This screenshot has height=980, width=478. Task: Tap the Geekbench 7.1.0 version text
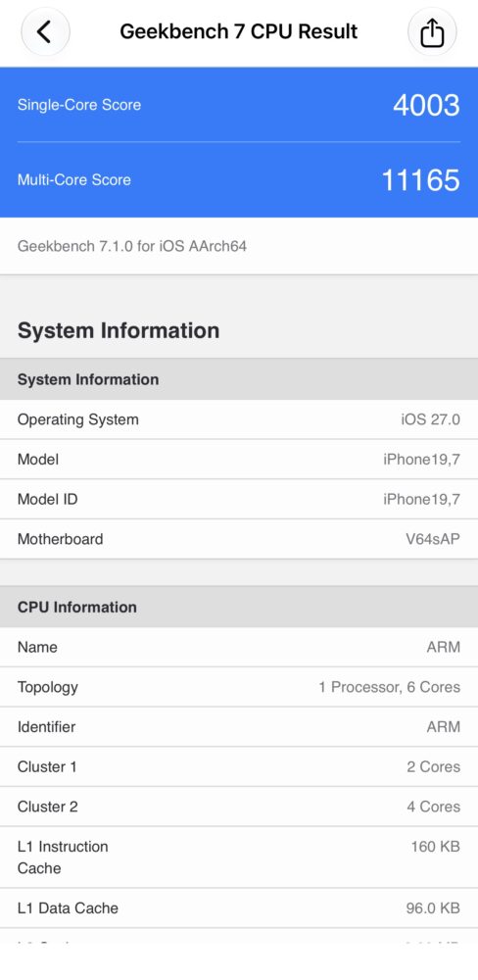coord(132,246)
